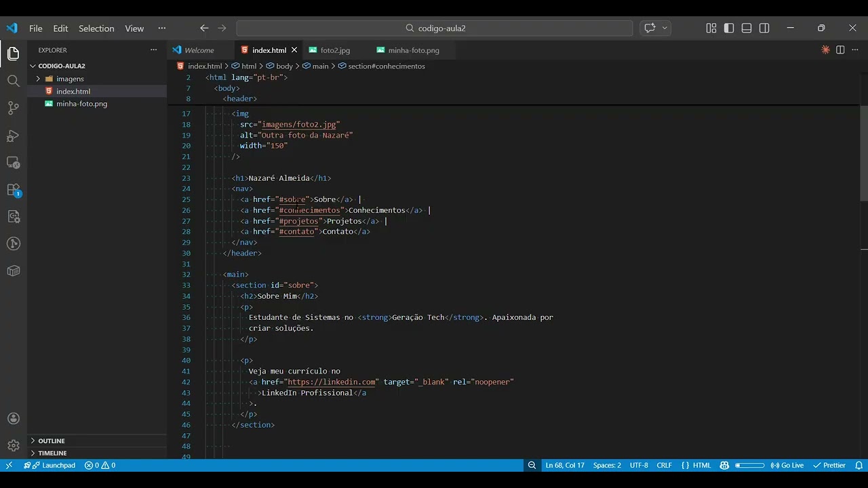Viewport: 868px width, 488px height.
Task: Click index.html in the breadcrumb
Action: click(205, 66)
